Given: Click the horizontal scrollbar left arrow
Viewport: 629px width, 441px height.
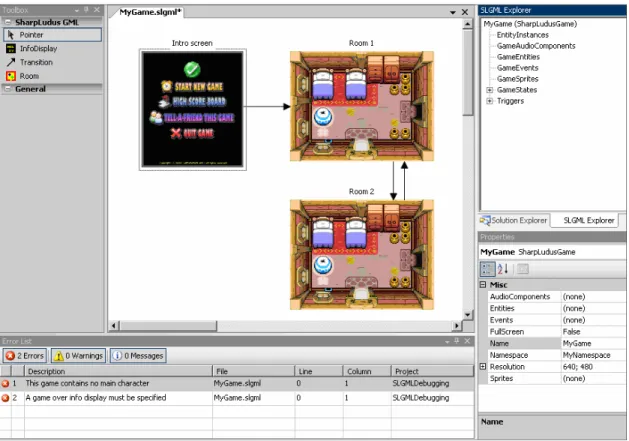Looking at the screenshot, I should (114, 325).
